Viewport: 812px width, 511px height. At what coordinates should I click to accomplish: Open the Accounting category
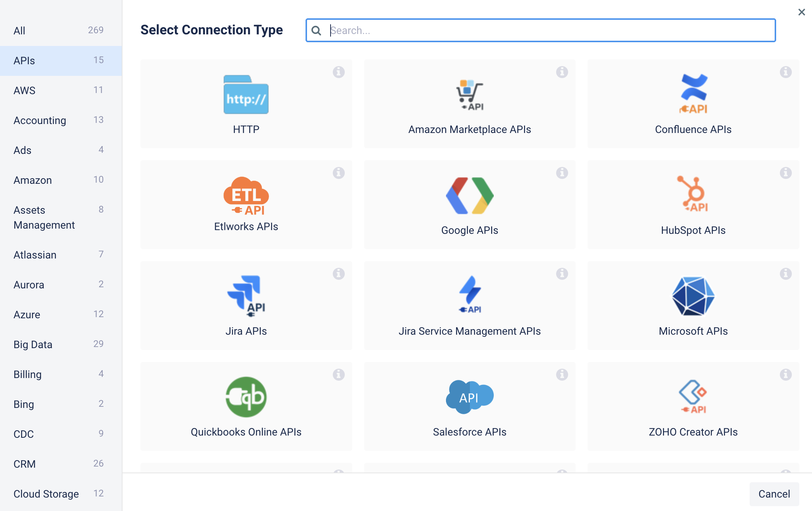pyautogui.click(x=61, y=120)
